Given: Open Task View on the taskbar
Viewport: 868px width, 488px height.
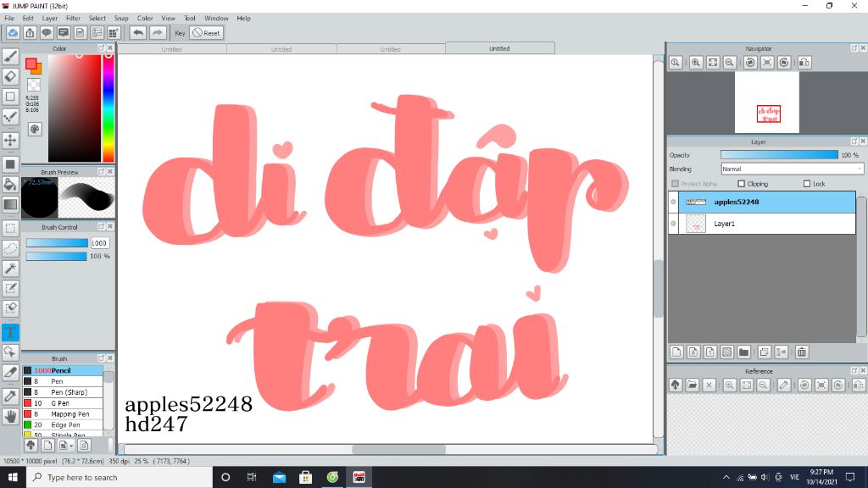Looking at the screenshot, I should [x=252, y=477].
